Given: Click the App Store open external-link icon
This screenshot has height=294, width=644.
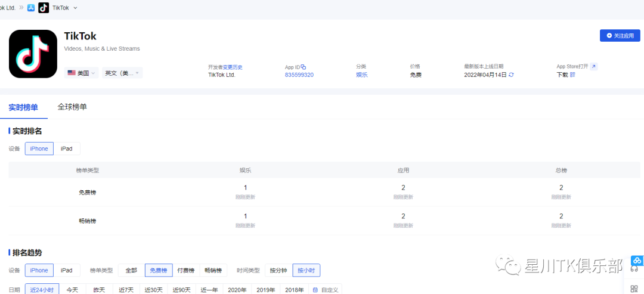Looking at the screenshot, I should pos(593,67).
